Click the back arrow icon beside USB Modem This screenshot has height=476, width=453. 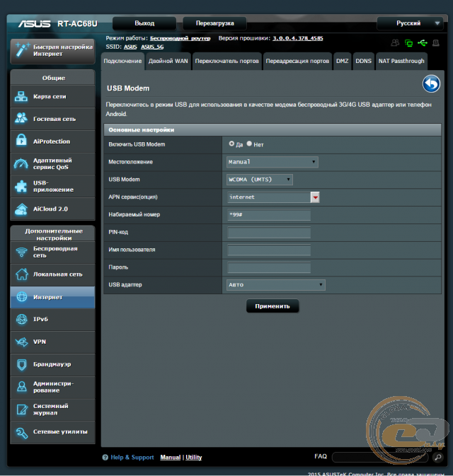(x=431, y=83)
